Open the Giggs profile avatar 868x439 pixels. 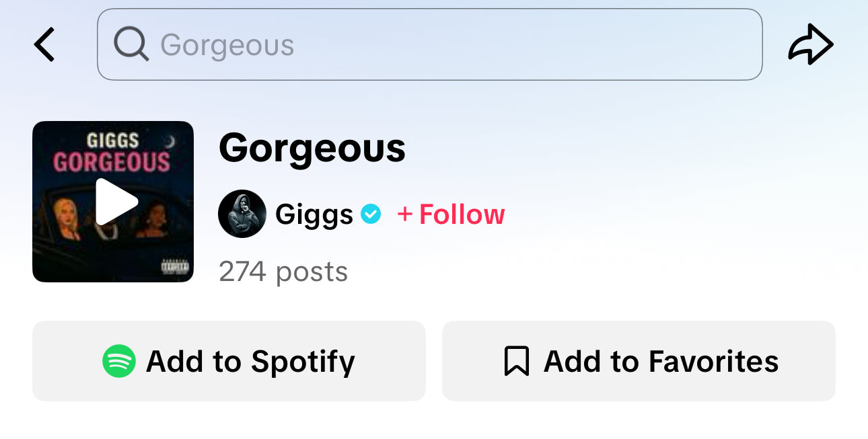(x=242, y=214)
